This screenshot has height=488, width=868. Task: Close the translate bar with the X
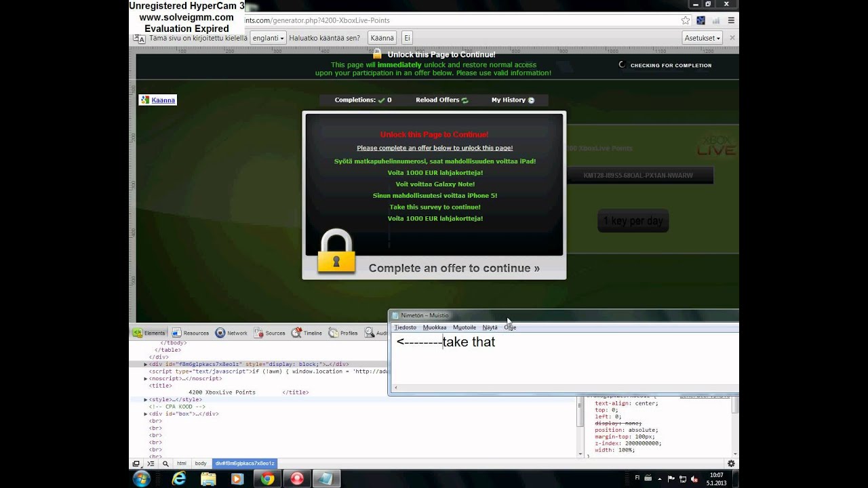[732, 38]
